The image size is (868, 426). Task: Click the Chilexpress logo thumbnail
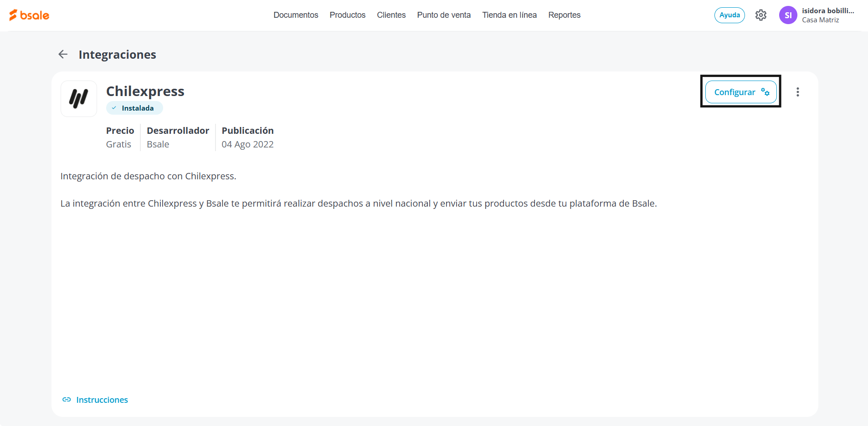[79, 99]
